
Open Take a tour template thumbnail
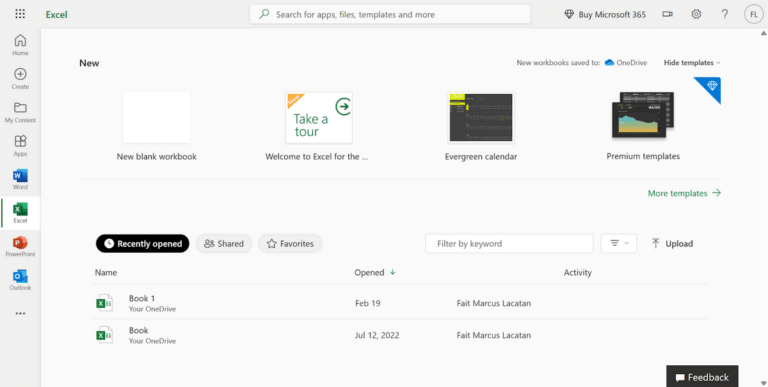tap(319, 117)
